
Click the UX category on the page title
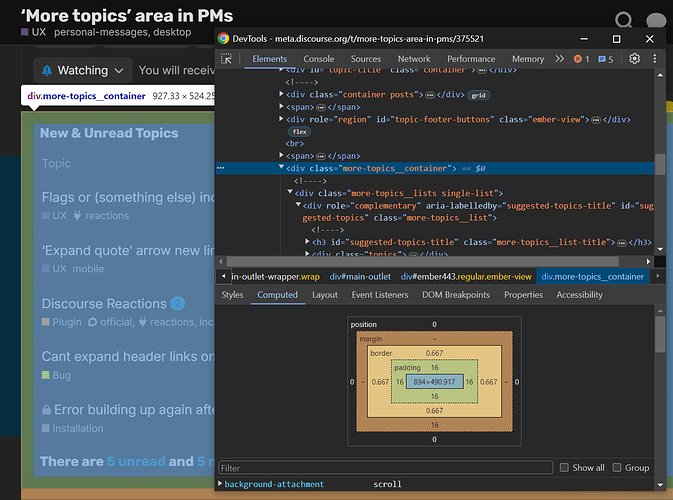(33, 32)
